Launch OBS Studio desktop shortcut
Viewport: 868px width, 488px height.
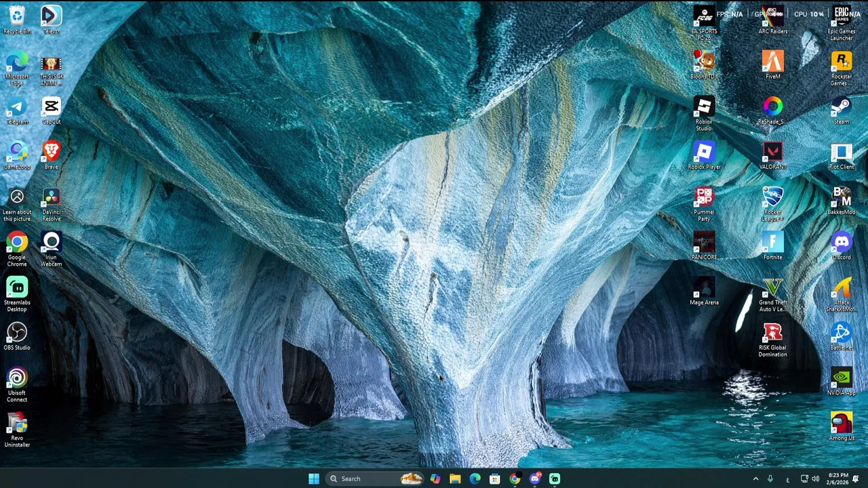coord(17,336)
